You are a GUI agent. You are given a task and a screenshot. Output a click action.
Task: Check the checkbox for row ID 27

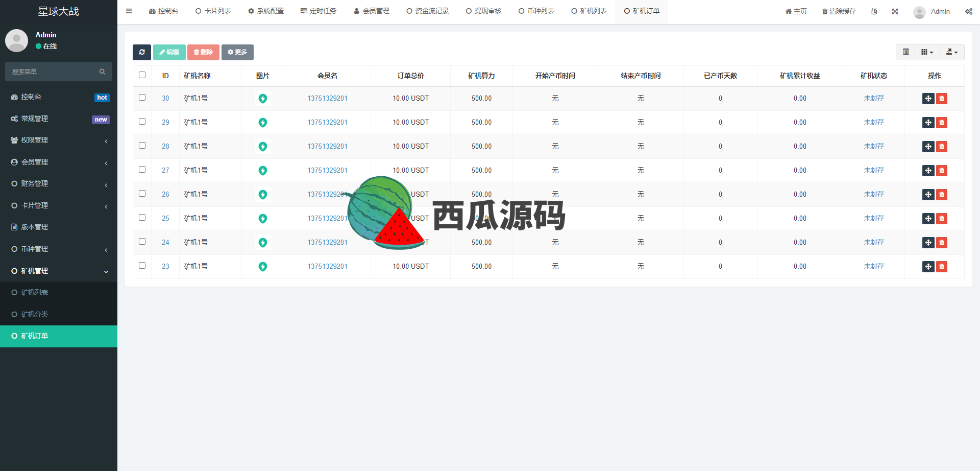point(142,170)
